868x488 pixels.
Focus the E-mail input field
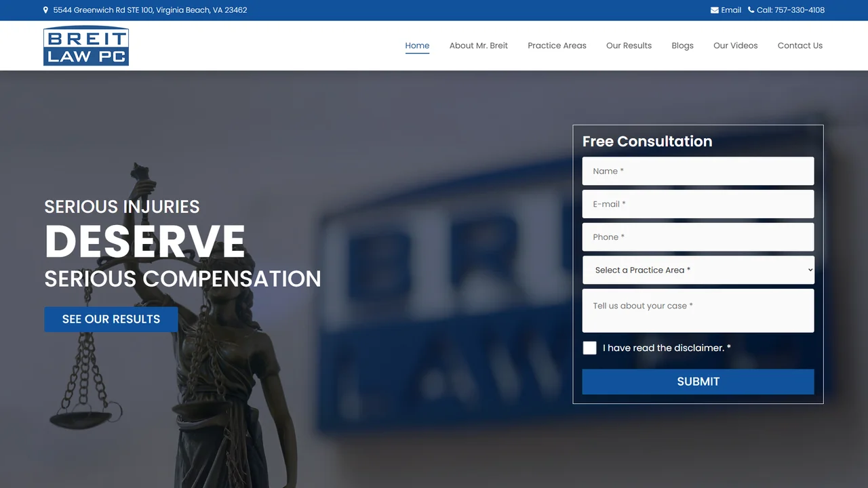(698, 204)
